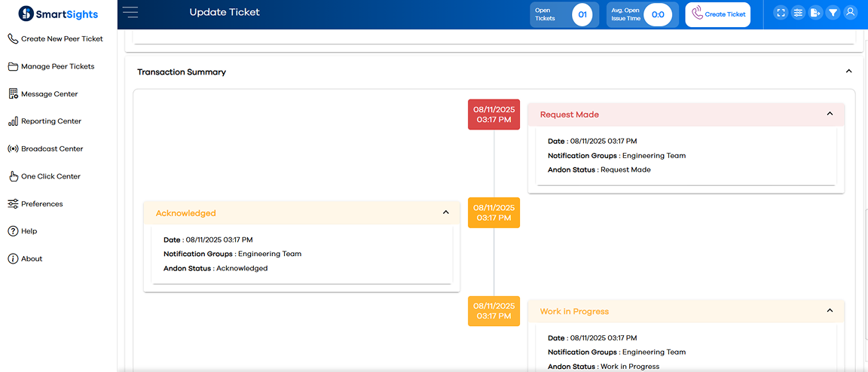Image resolution: width=868 pixels, height=372 pixels.
Task: Collapse the Transaction Summary section
Action: 848,72
